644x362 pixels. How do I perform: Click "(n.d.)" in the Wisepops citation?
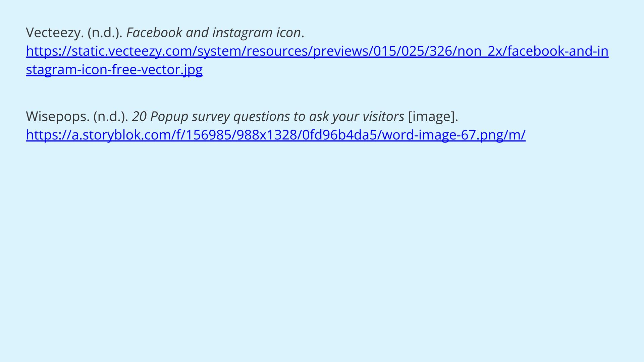pos(111,117)
